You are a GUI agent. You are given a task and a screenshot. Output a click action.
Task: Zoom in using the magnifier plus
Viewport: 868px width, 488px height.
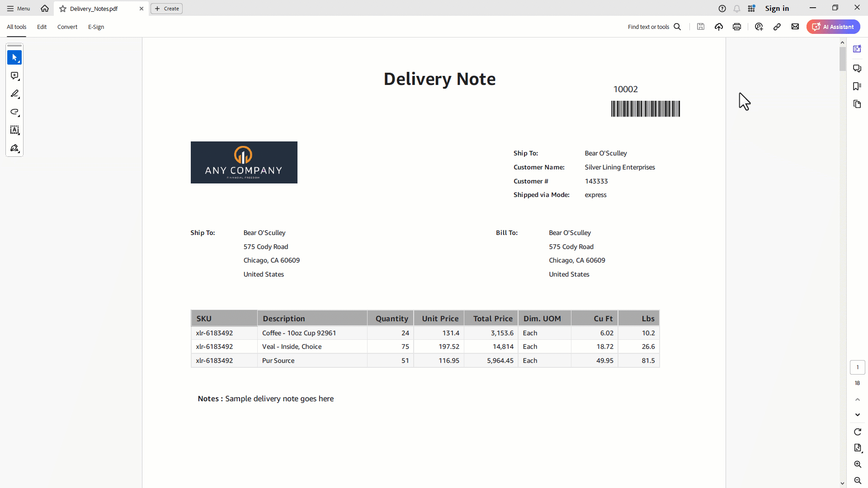pos(857,465)
